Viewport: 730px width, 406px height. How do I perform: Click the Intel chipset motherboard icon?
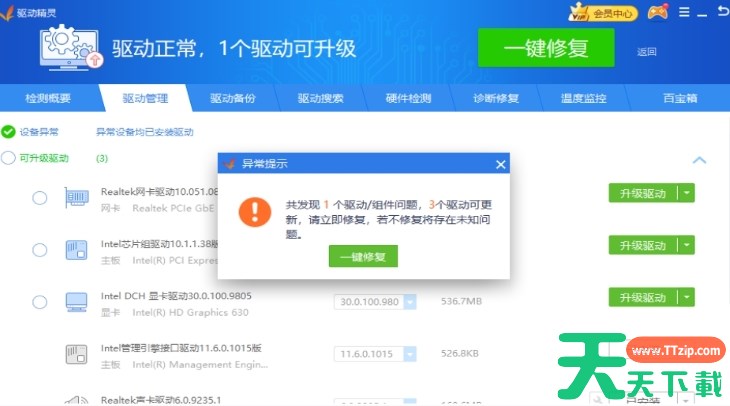click(76, 250)
